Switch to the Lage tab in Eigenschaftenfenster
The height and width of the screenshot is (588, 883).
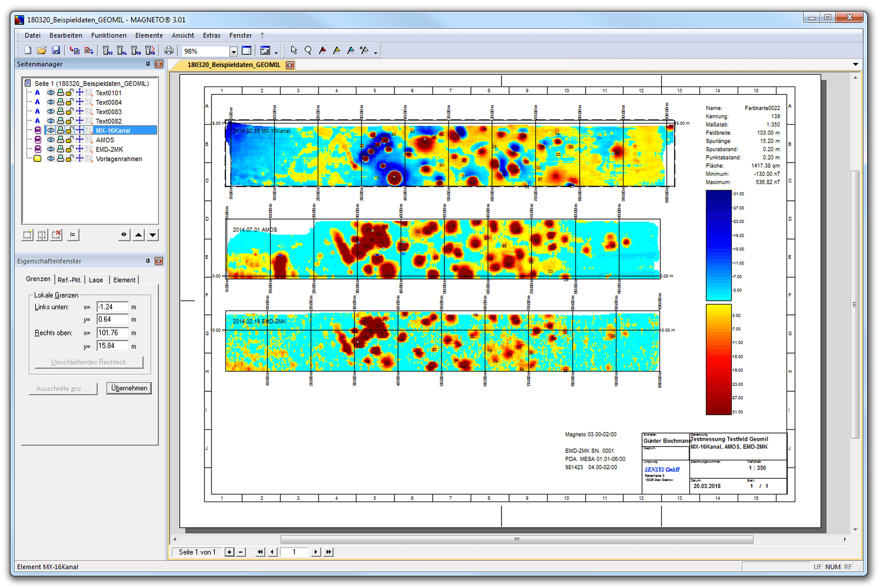96,280
